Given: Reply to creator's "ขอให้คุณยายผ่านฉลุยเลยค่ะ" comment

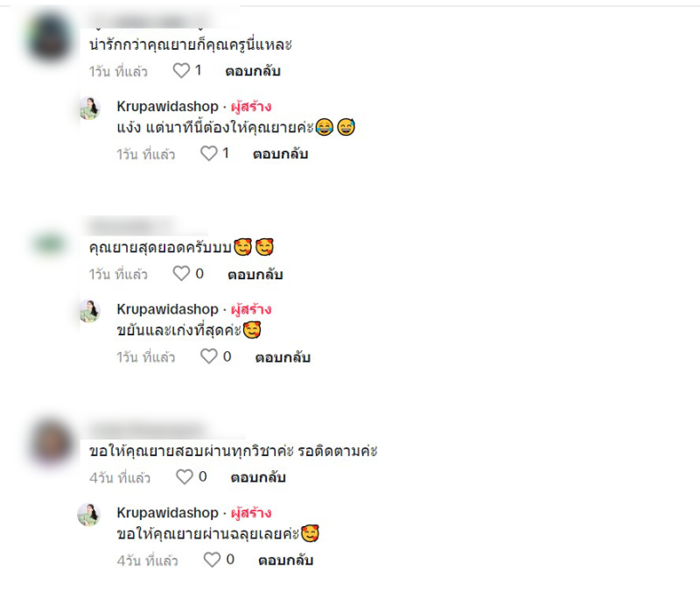Looking at the screenshot, I should click(286, 560).
